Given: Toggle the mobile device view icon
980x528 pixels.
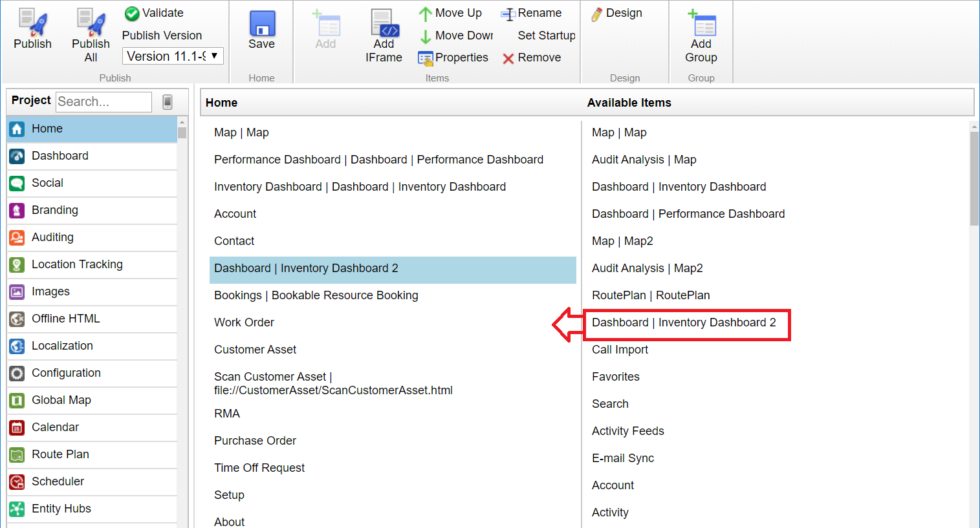Looking at the screenshot, I should 168,101.
